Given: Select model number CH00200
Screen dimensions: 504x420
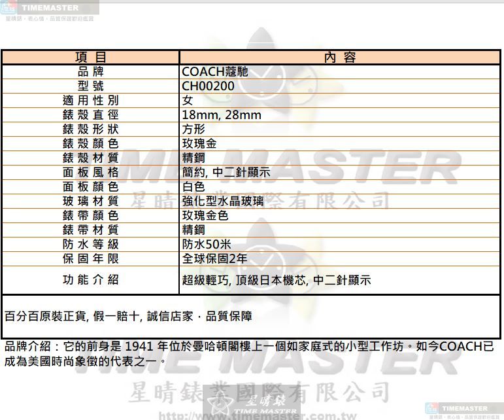Looking at the screenshot, I should tap(208, 86).
